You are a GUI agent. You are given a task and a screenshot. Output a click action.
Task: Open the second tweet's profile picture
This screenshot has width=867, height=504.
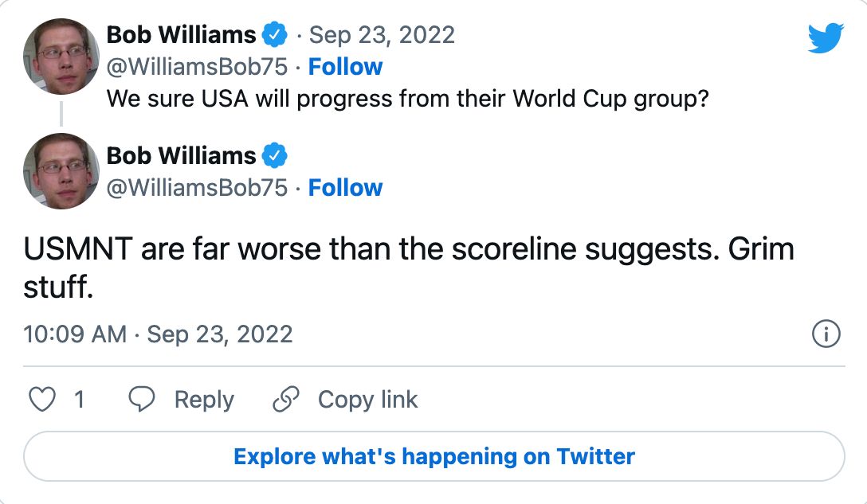pos(60,170)
